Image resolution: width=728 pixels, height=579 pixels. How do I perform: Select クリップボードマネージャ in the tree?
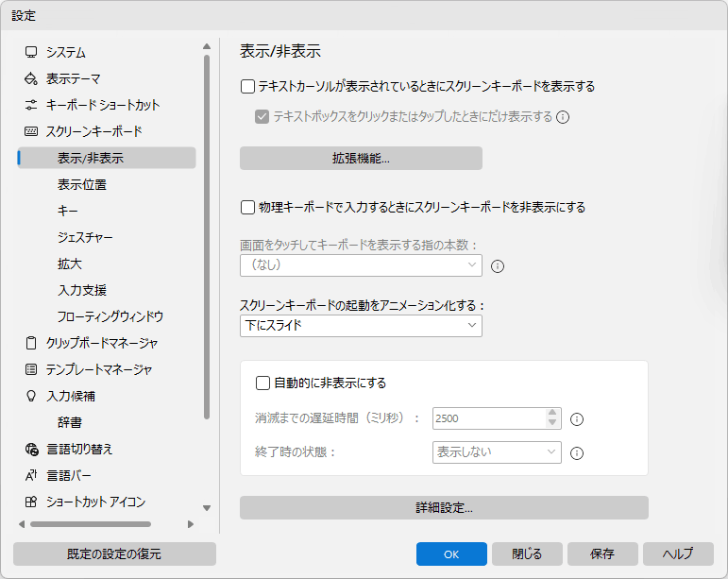pos(102,344)
